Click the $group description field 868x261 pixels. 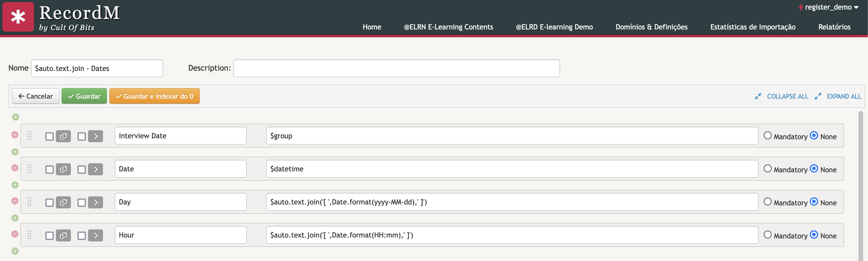point(512,136)
